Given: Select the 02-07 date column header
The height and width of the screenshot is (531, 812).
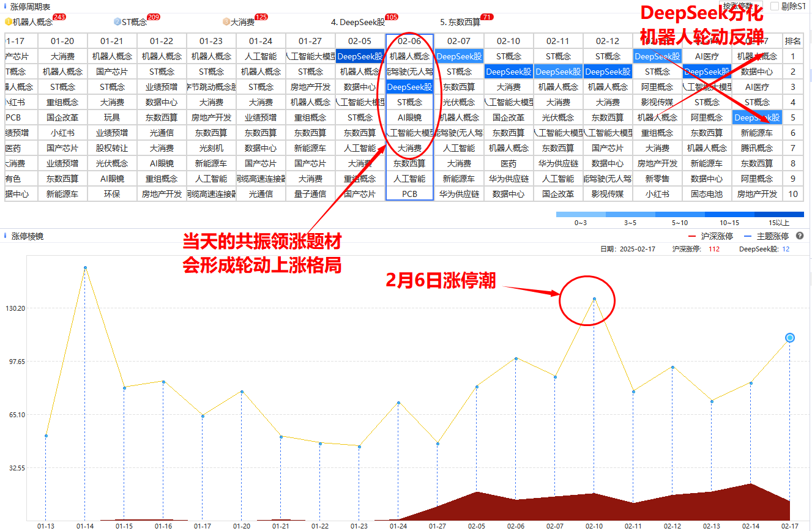Looking at the screenshot, I should click(459, 41).
